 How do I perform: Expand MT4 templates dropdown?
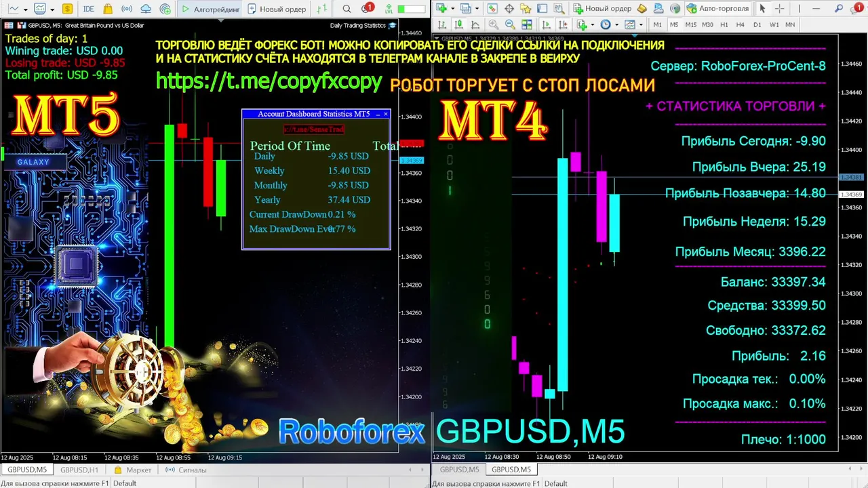click(x=641, y=24)
